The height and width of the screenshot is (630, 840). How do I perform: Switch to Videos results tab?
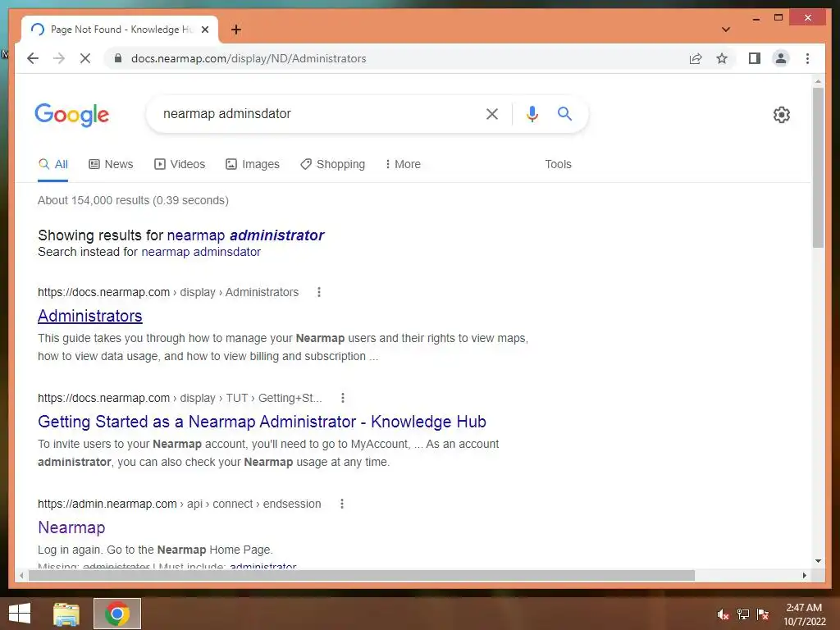(180, 164)
